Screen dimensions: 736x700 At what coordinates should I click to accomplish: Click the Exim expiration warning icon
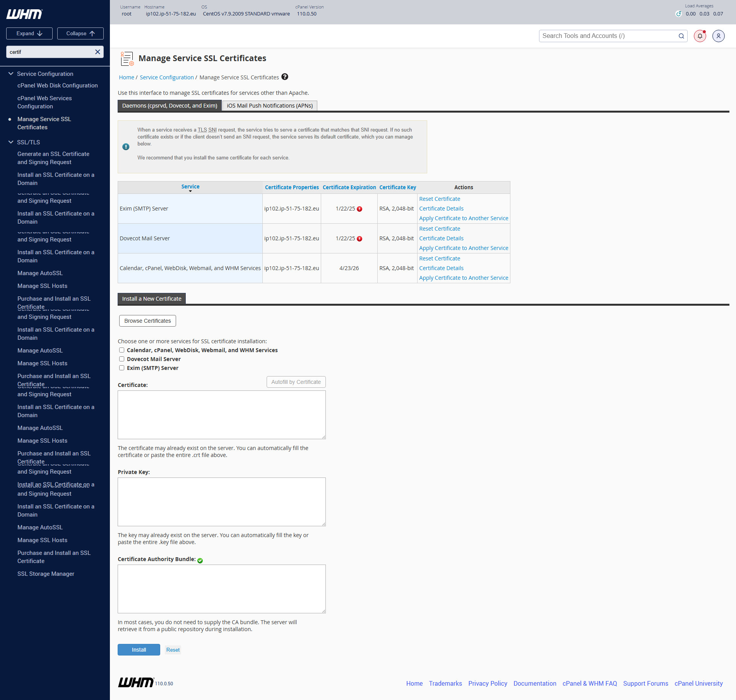pos(359,209)
